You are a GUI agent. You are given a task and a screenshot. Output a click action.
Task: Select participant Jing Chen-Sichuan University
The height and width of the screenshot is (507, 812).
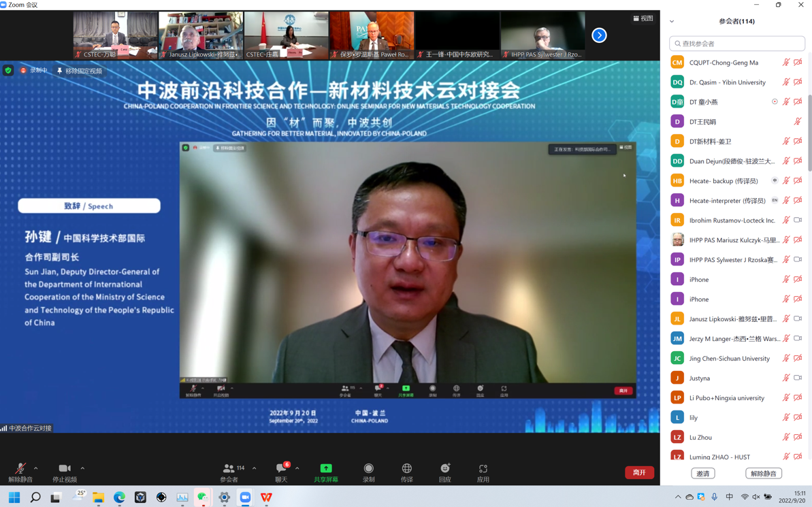(737, 359)
